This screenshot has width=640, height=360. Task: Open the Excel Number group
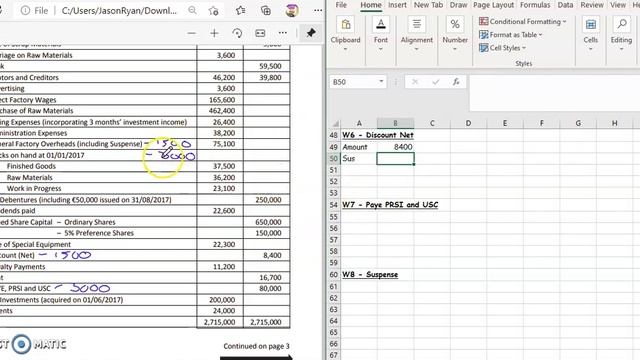click(455, 35)
